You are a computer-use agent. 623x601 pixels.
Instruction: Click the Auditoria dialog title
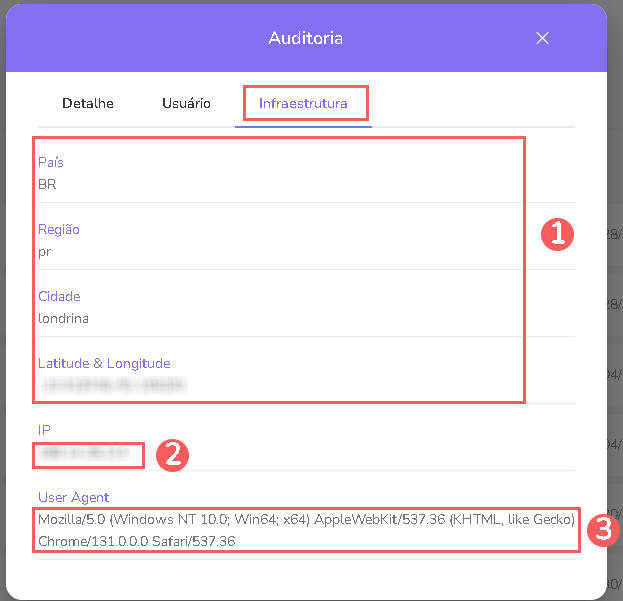305,38
